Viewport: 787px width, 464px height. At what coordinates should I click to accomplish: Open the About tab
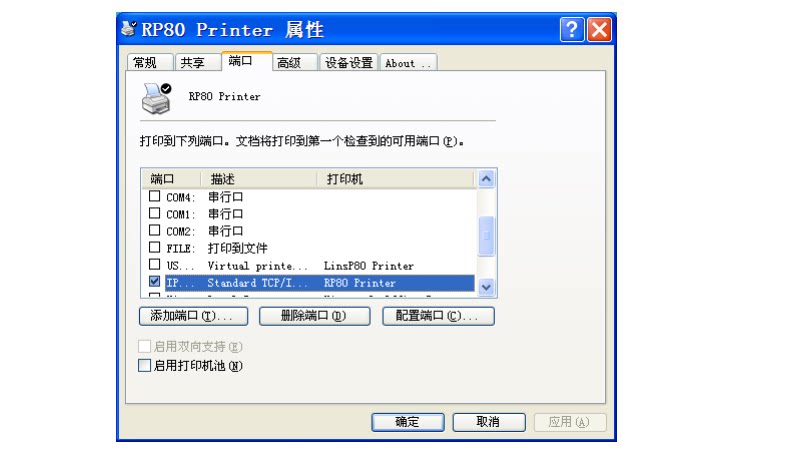409,63
